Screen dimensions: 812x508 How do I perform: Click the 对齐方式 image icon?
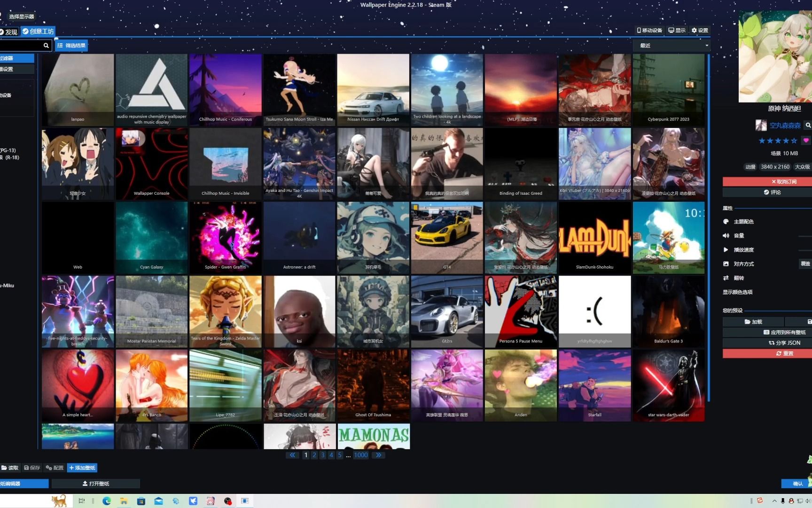pos(726,264)
